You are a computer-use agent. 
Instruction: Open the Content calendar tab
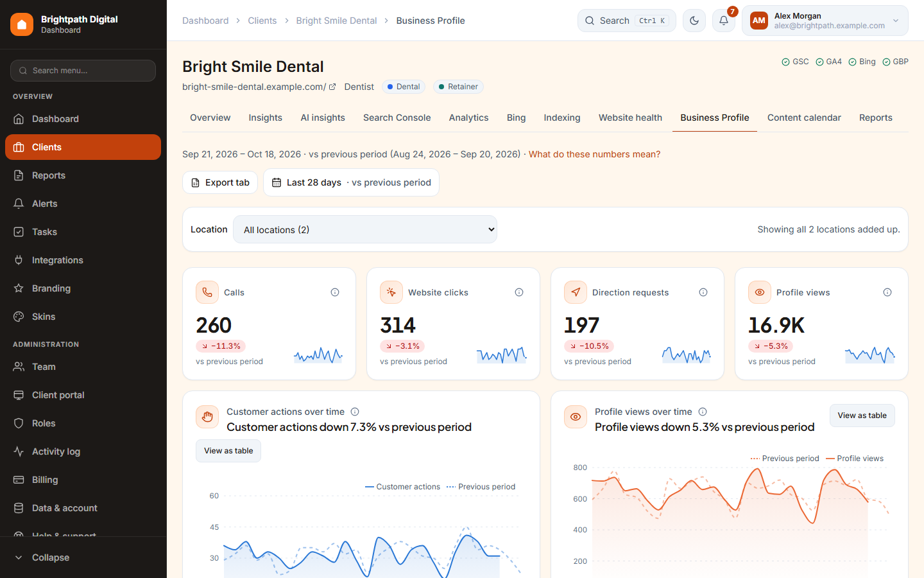click(x=804, y=118)
